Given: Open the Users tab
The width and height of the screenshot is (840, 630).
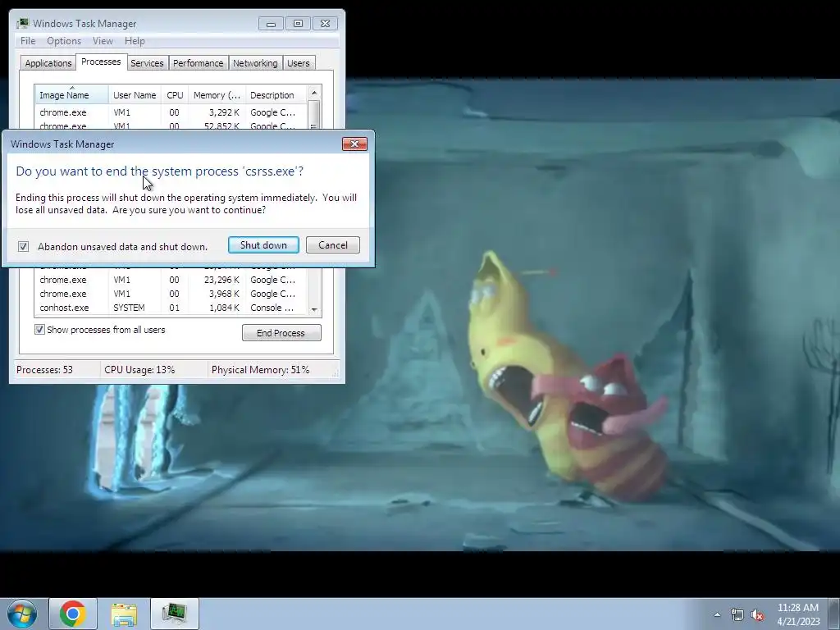Looking at the screenshot, I should pyautogui.click(x=299, y=63).
